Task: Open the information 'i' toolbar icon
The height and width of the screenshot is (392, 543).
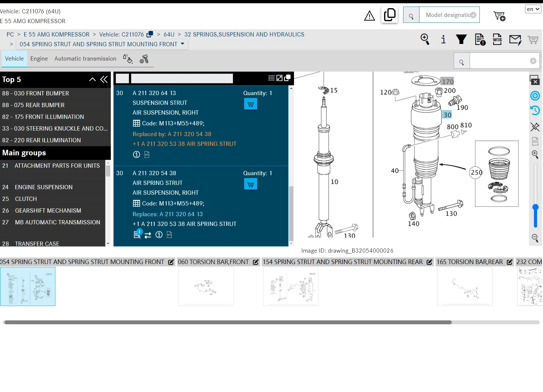Action: 443,39
